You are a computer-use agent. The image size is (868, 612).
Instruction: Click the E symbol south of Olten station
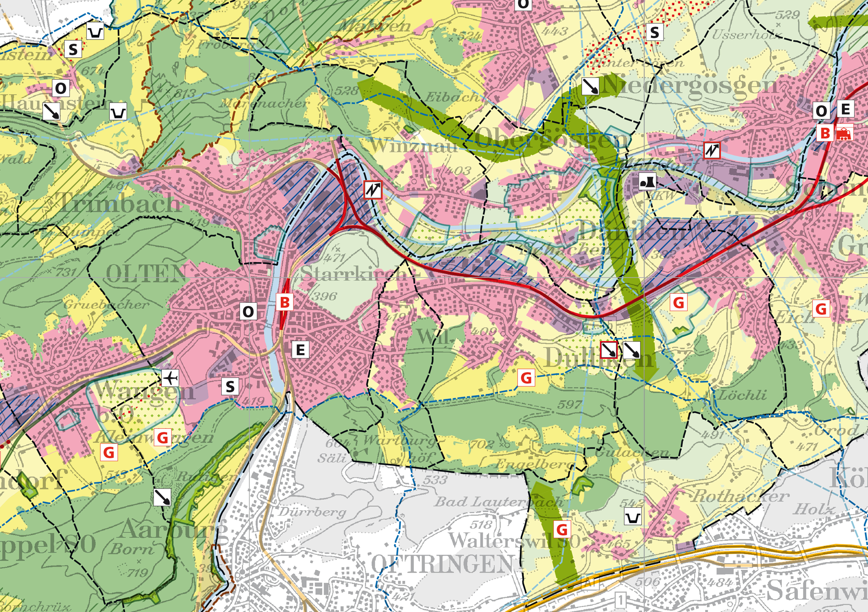click(300, 350)
